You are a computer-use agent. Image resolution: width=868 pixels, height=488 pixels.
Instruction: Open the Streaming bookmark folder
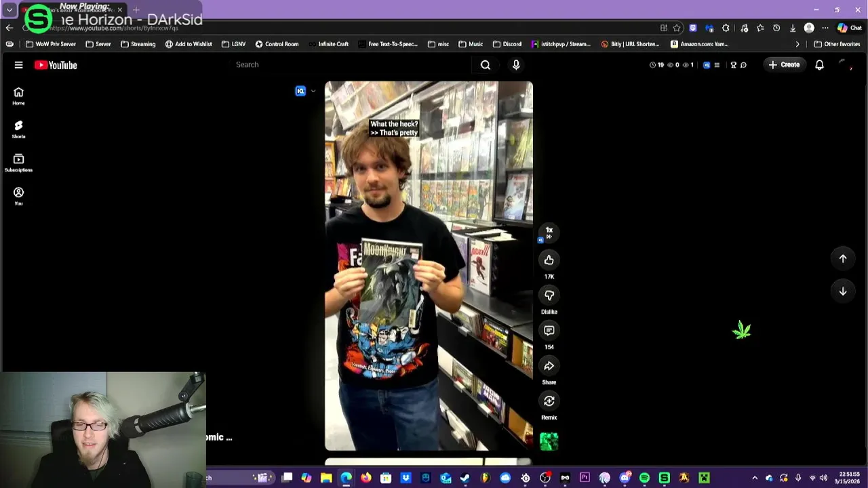click(x=138, y=44)
